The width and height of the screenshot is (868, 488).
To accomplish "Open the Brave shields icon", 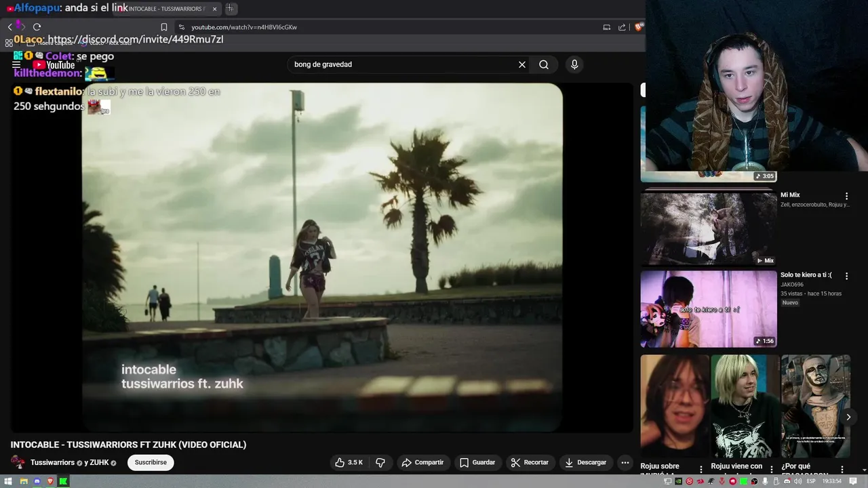I will click(x=638, y=27).
